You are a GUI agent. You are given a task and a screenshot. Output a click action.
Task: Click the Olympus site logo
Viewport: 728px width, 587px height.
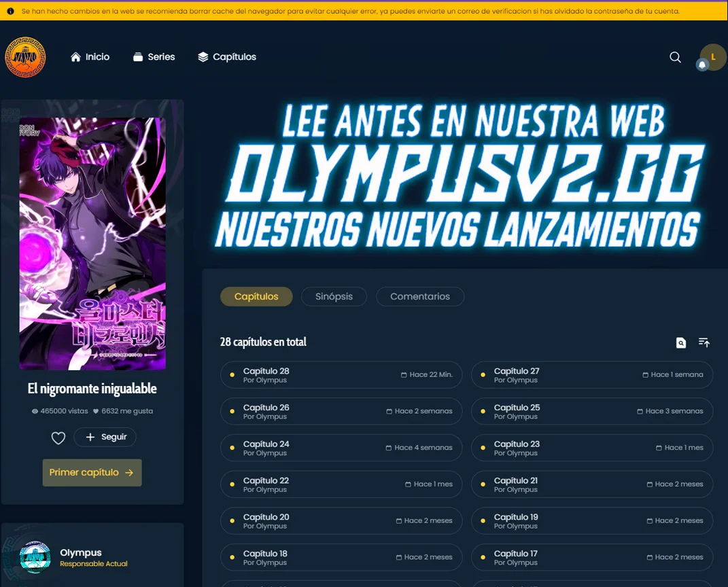tap(25, 57)
